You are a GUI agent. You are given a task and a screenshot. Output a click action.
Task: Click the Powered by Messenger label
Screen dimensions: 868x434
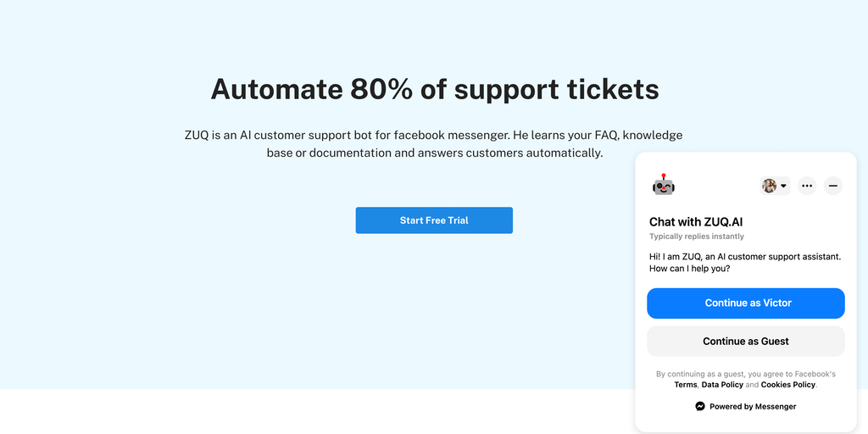click(x=753, y=406)
